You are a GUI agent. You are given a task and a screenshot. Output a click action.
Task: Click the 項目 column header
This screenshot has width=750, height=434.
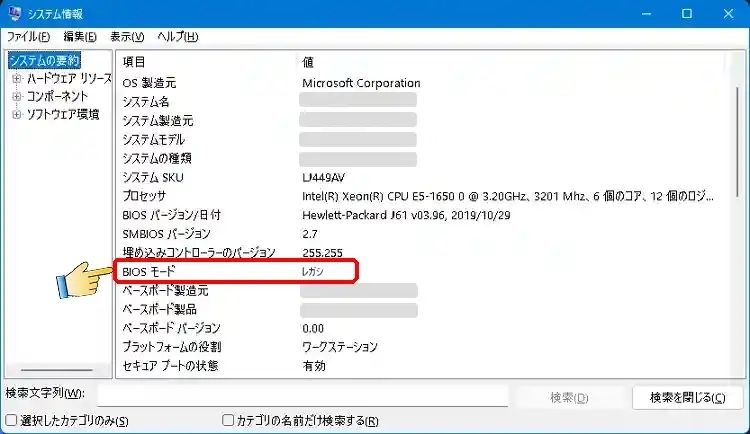coord(134,62)
